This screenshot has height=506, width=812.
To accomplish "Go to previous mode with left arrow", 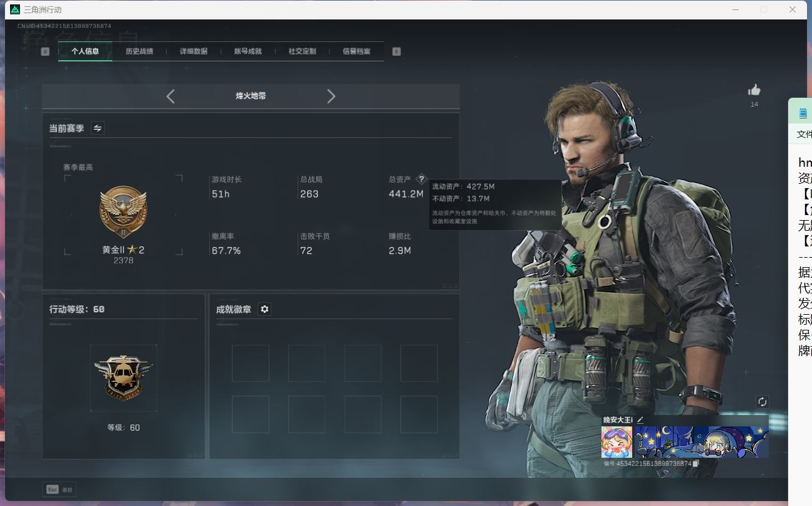I will (x=170, y=96).
